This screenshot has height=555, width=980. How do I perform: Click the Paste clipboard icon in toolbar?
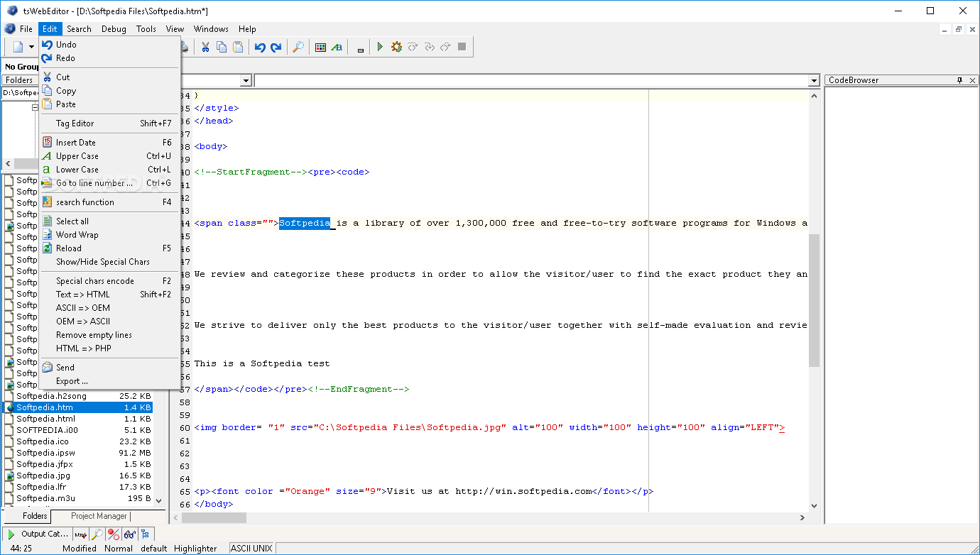[238, 47]
